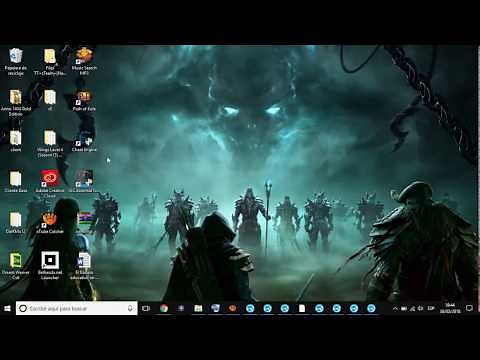Open the Windows Start menu
Image resolution: width=480 pixels, height=360 pixels.
click(x=7, y=308)
